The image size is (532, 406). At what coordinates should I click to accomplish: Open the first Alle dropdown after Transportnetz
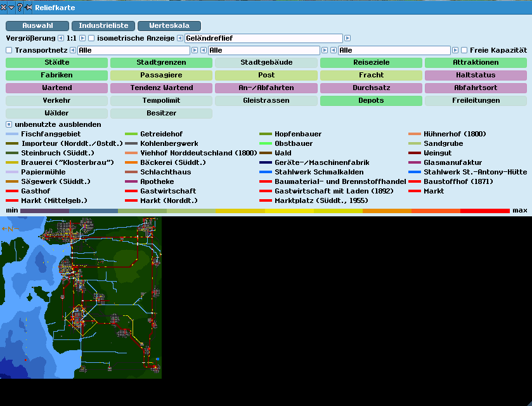[x=133, y=50]
